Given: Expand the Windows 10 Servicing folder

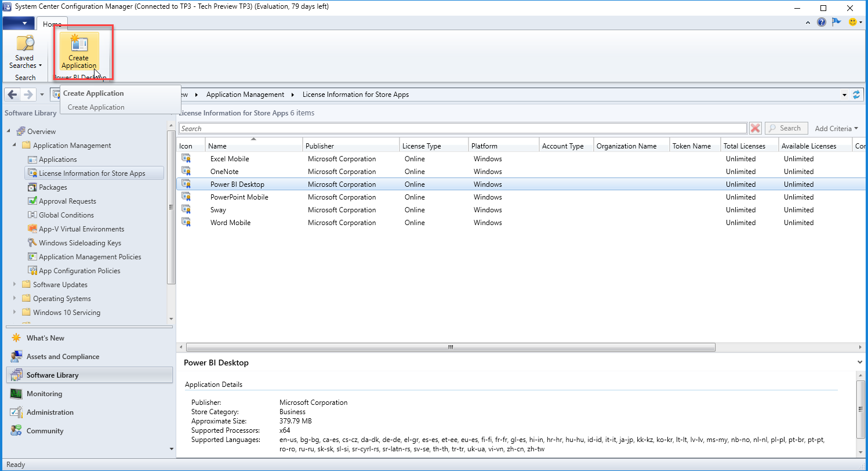Looking at the screenshot, I should tap(14, 313).
